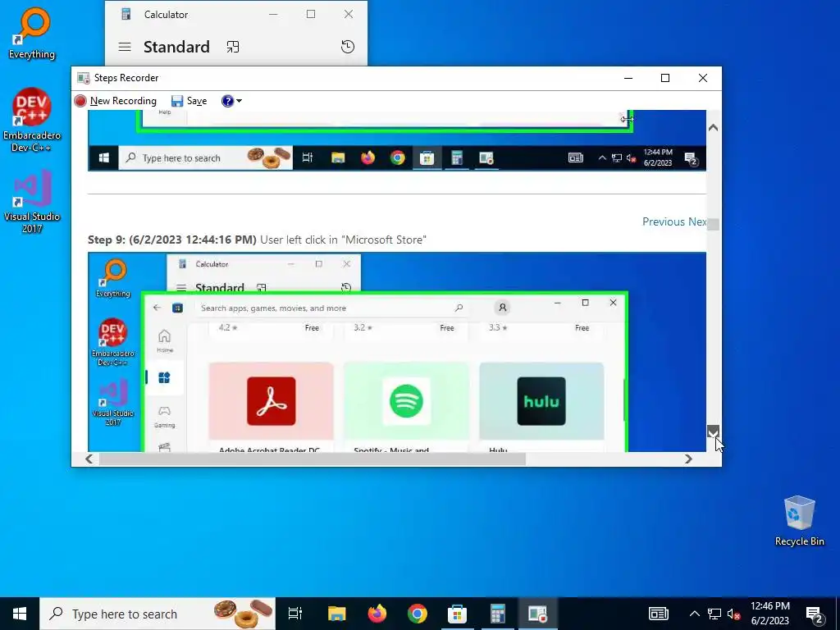Screen dimensions: 840x630
Task: Show hidden system tray icons
Action: [x=694, y=614]
